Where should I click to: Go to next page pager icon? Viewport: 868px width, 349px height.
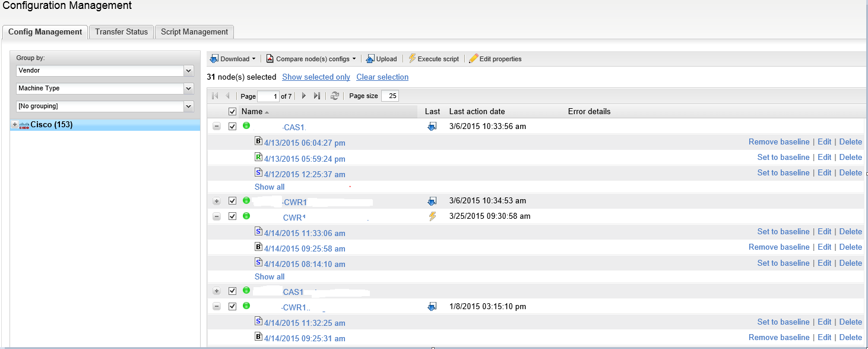(304, 96)
